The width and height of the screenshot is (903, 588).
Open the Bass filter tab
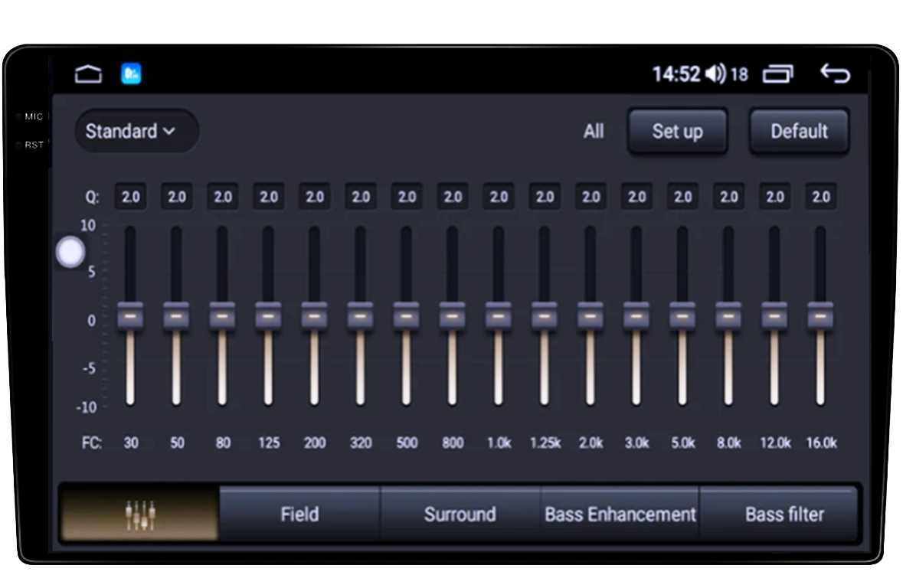[784, 514]
